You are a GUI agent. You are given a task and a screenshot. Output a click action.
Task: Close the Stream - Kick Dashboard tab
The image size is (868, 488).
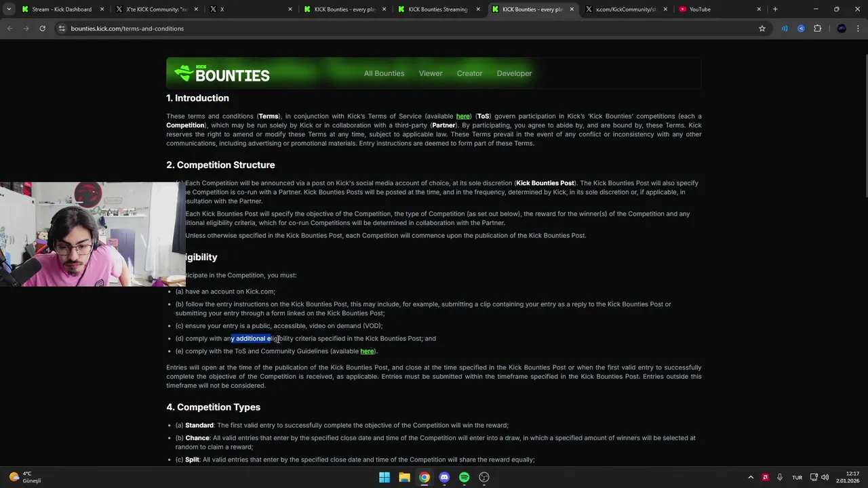(102, 9)
